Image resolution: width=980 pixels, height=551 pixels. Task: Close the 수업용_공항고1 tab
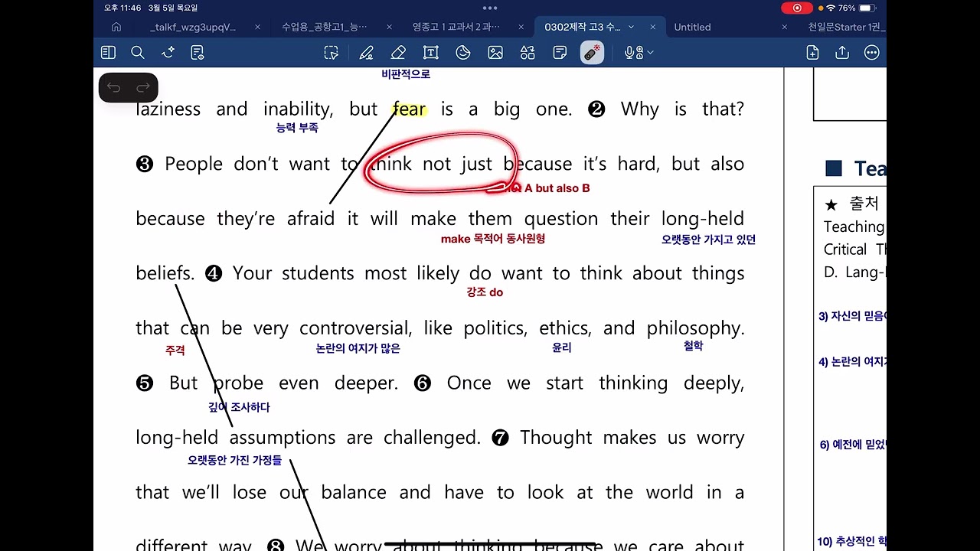coord(389,27)
